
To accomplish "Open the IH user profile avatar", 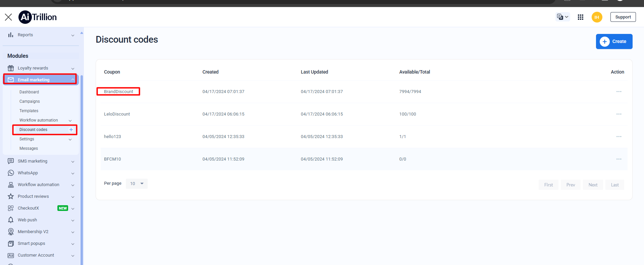I will (597, 17).
